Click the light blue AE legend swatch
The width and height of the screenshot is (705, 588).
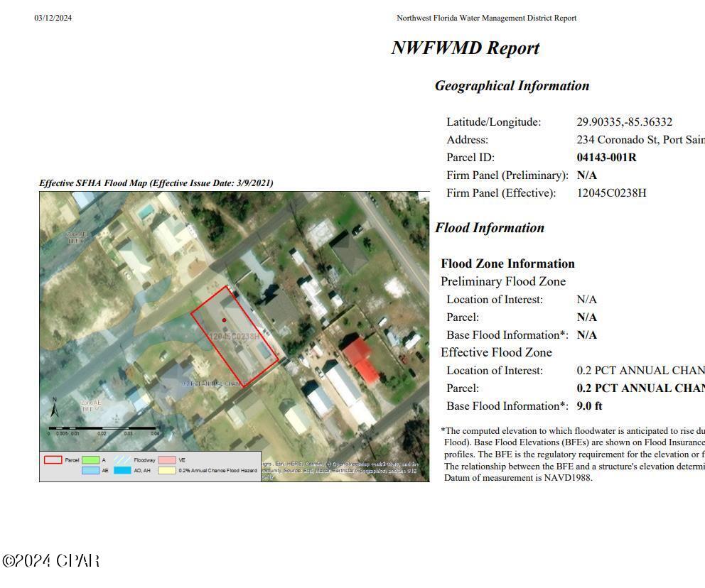tap(90, 471)
